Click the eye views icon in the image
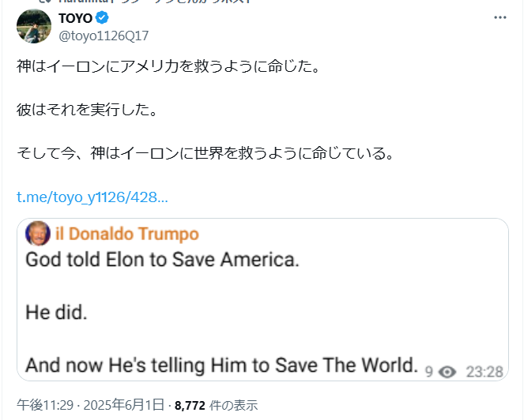 [448, 370]
